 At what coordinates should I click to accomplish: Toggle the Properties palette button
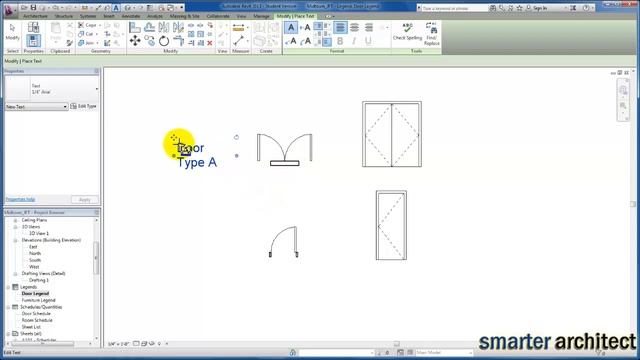point(33,41)
